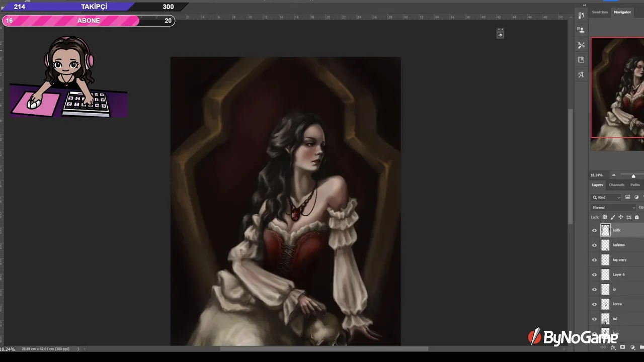Image resolution: width=644 pixels, height=362 pixels.
Task: Toggle lock image pixels brush icon
Action: [x=613, y=217]
